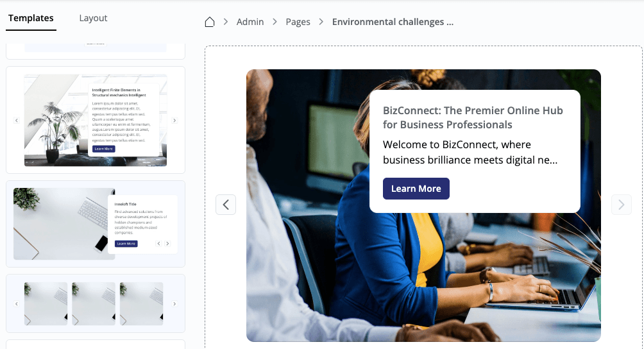Click Learn More in Innoloft Title template
This screenshot has width=644, height=349.
pyautogui.click(x=126, y=244)
